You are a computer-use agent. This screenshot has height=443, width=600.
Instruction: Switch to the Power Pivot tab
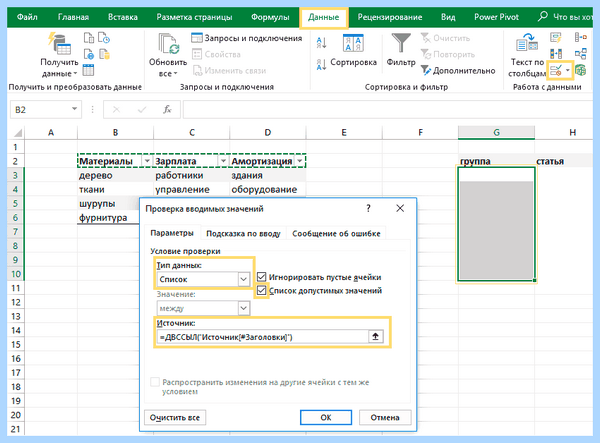pos(496,17)
